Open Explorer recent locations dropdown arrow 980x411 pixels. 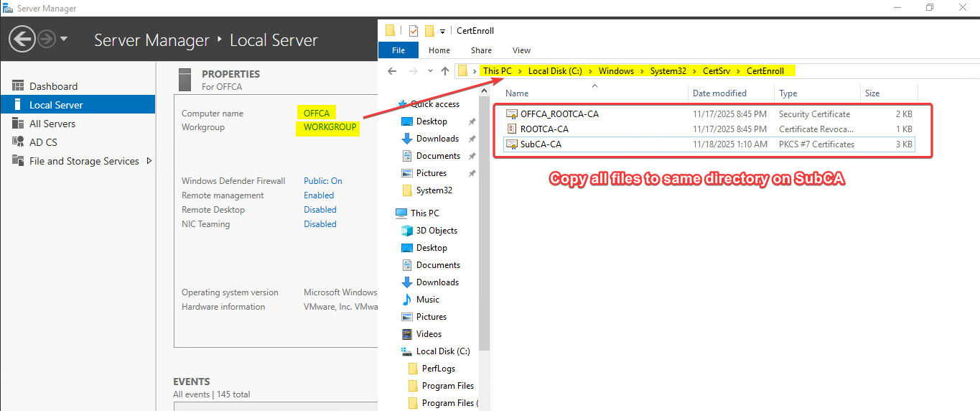click(430, 71)
